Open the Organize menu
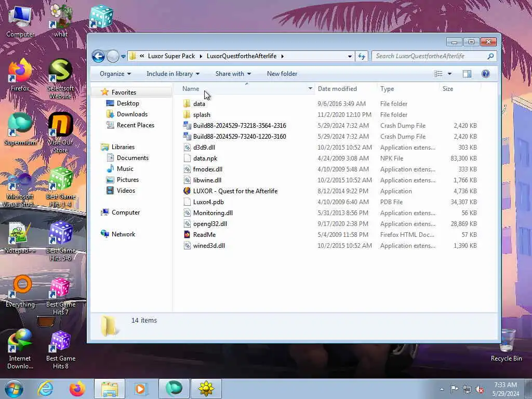Image resolution: width=532 pixels, height=399 pixels. point(115,74)
